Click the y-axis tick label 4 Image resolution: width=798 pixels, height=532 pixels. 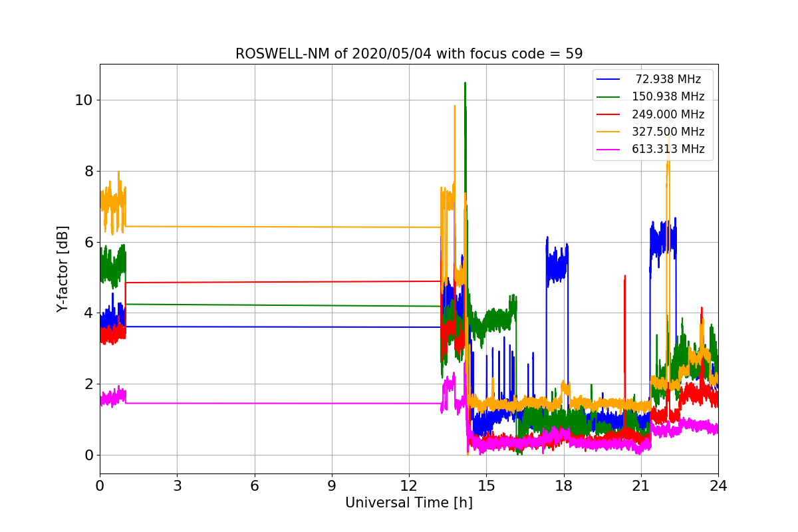89,313
